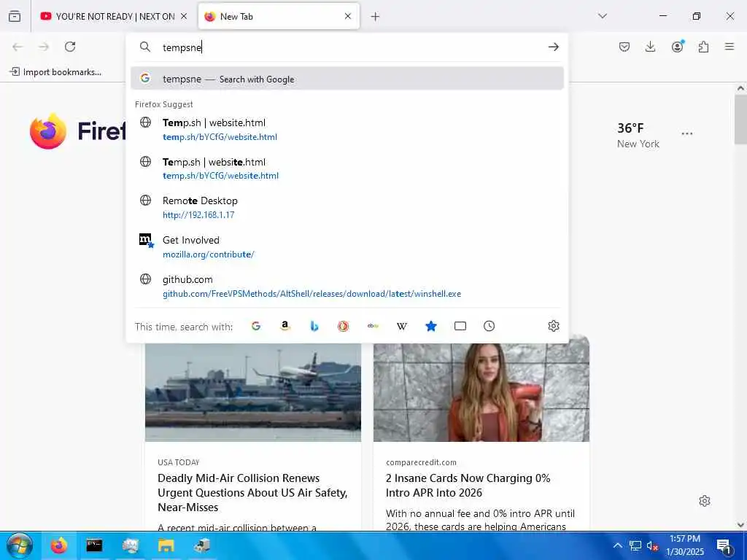Open weather widget options ellipsis
747x560 pixels.
tap(687, 134)
